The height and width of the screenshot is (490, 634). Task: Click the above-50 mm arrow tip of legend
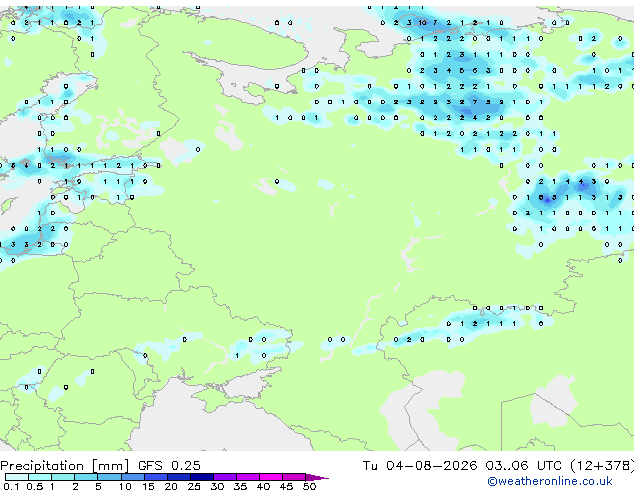[x=317, y=477]
